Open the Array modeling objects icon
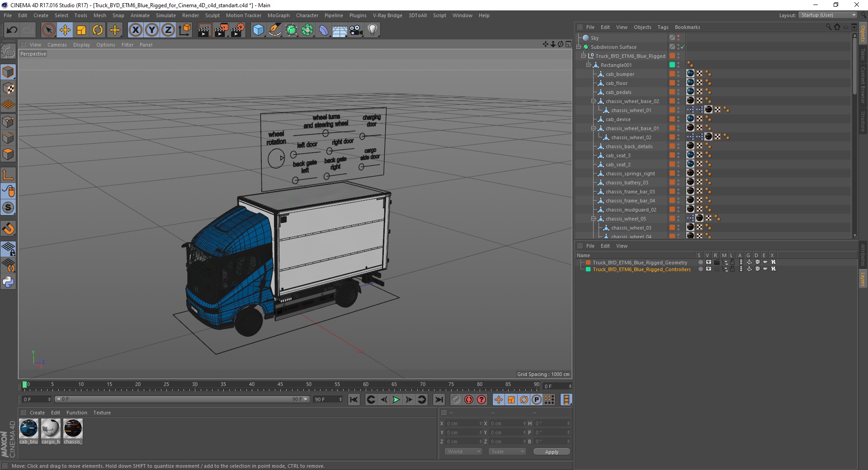Viewport: 868px width, 470px height. point(307,30)
